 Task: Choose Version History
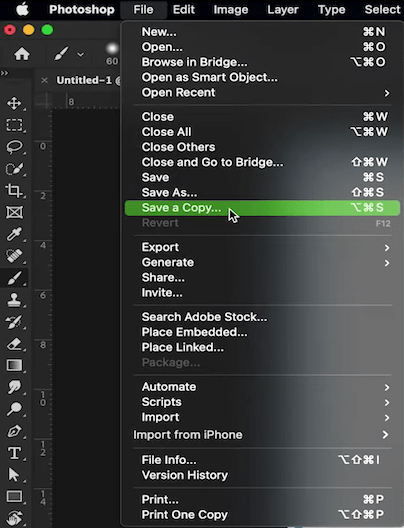coord(263,475)
